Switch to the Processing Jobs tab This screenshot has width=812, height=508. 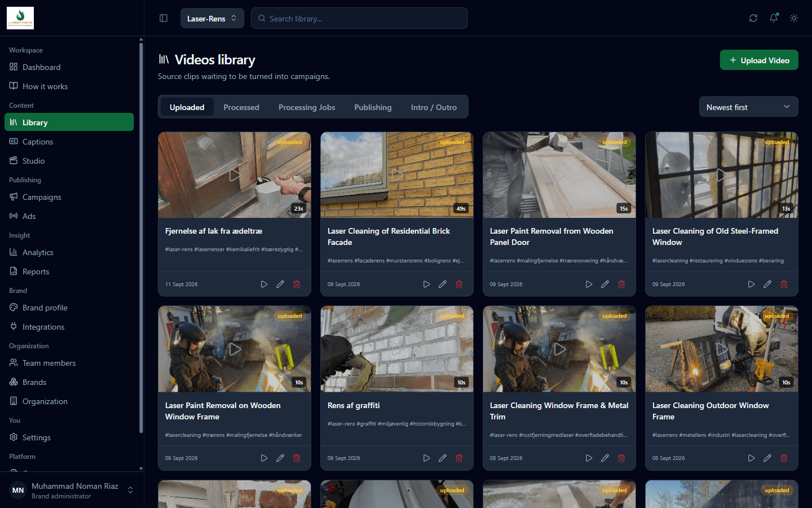[x=307, y=107]
